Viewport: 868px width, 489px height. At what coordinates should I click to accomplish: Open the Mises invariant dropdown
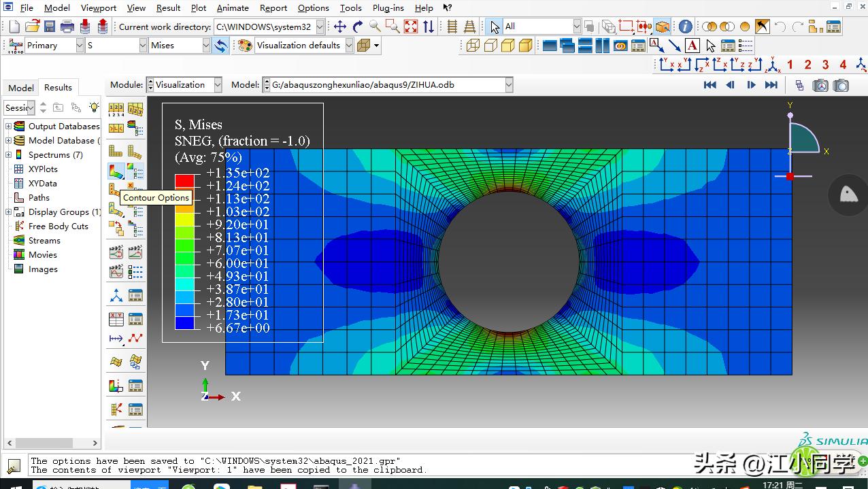click(206, 46)
